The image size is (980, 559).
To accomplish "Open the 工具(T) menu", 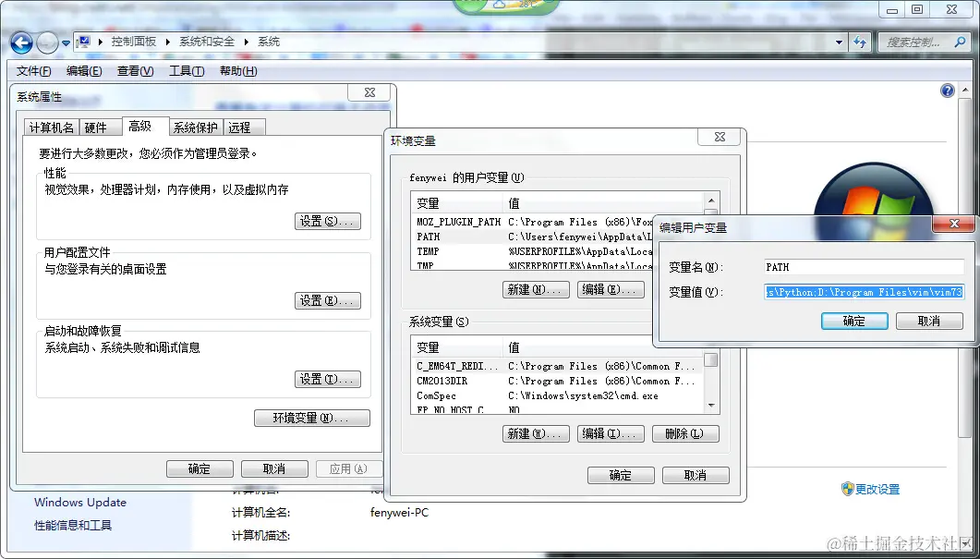I will (186, 70).
